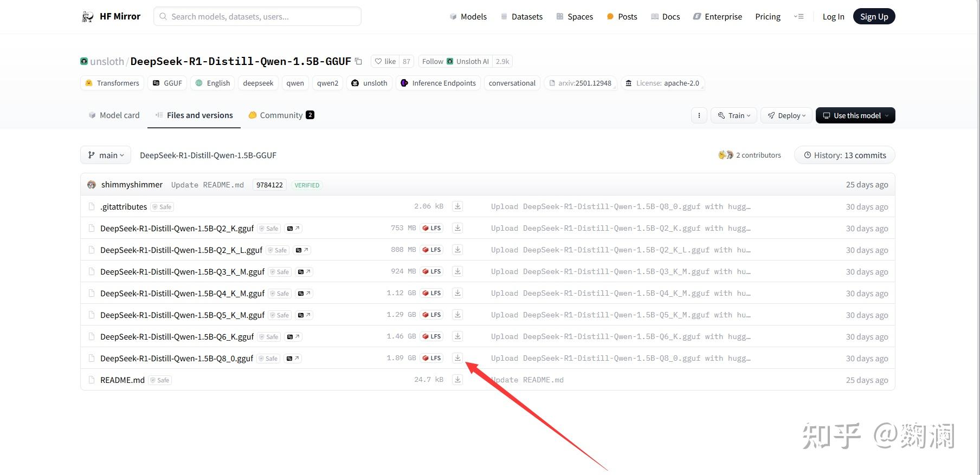Expand the Train dropdown
This screenshot has width=980, height=475.
pos(734,115)
